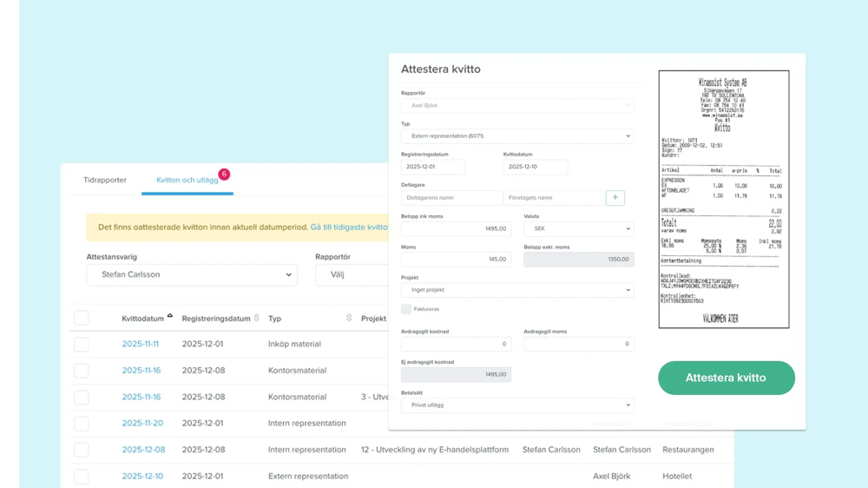The height and width of the screenshot is (488, 868).
Task: Expand the Betalsätt Privat utlägg dropdown
Action: (x=517, y=406)
